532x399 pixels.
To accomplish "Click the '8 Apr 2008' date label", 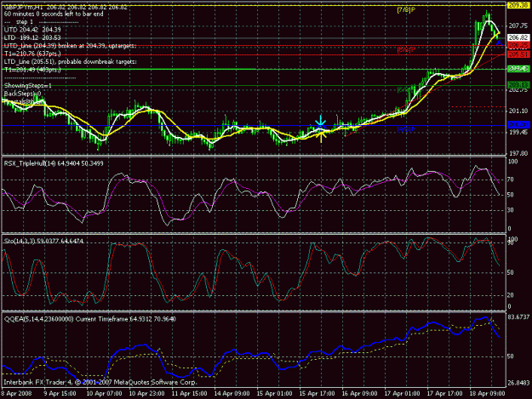I will point(17,394).
